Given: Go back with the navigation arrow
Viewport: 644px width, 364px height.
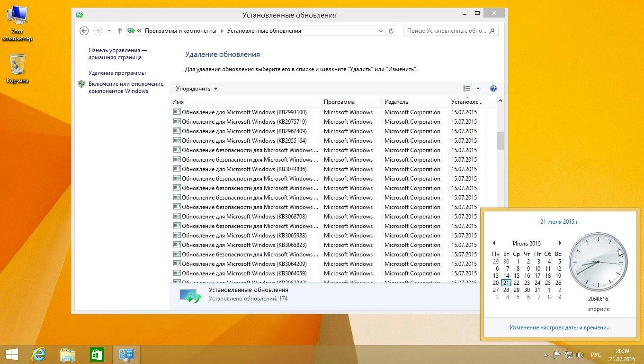Looking at the screenshot, I should pos(84,31).
